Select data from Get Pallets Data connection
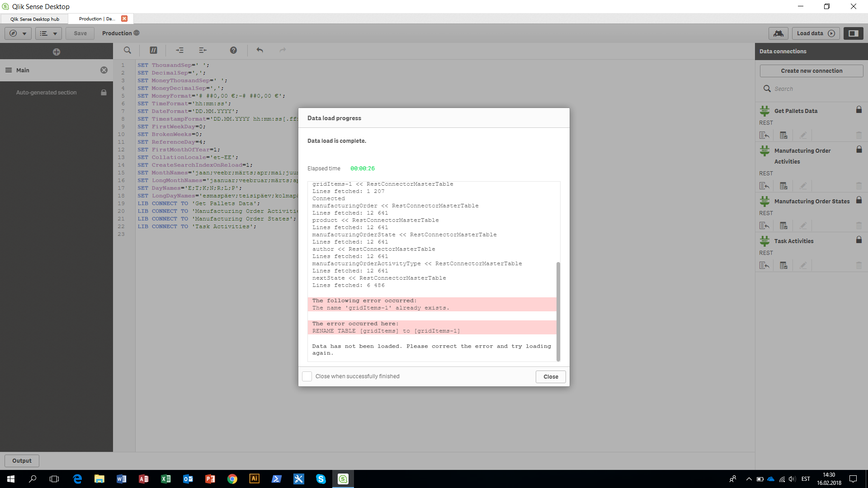 pyautogui.click(x=784, y=135)
